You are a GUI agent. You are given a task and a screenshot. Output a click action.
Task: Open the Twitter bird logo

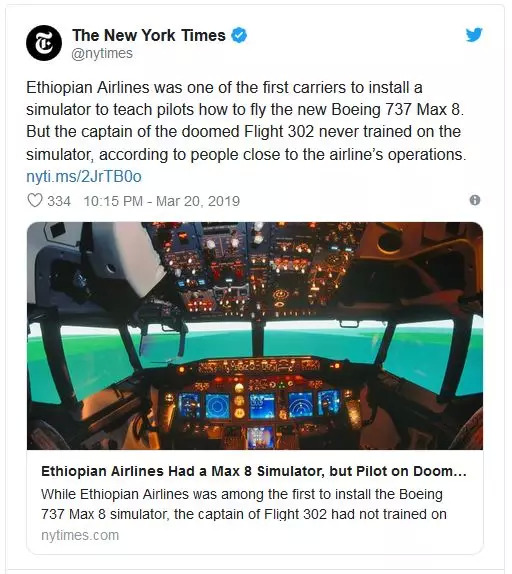tap(474, 35)
